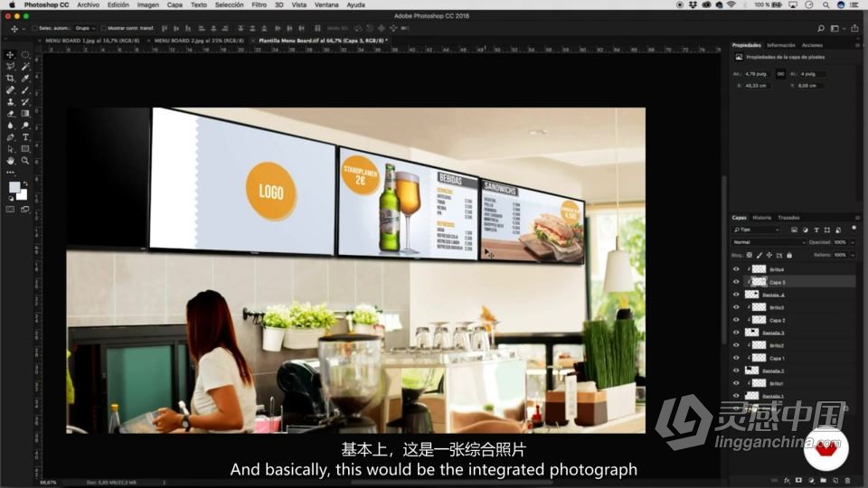Select the Horizontal Type tool
The width and height of the screenshot is (868, 488).
25,137
